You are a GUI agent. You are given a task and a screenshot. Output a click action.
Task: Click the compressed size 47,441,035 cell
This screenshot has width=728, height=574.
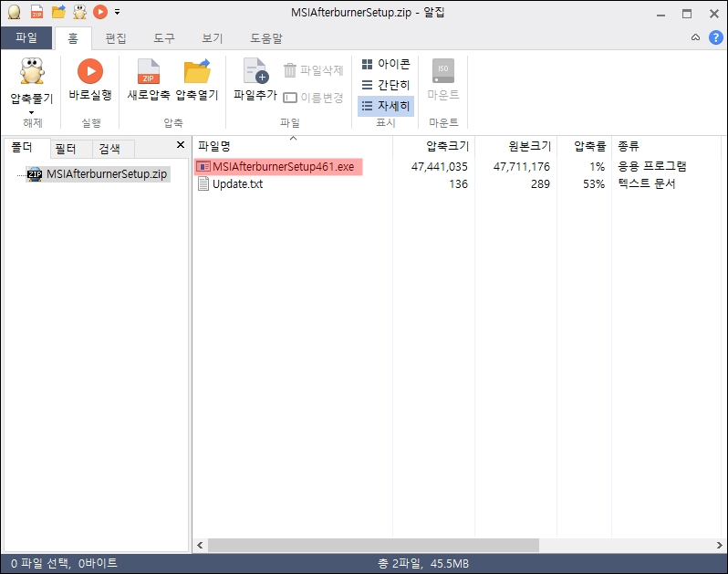[439, 167]
